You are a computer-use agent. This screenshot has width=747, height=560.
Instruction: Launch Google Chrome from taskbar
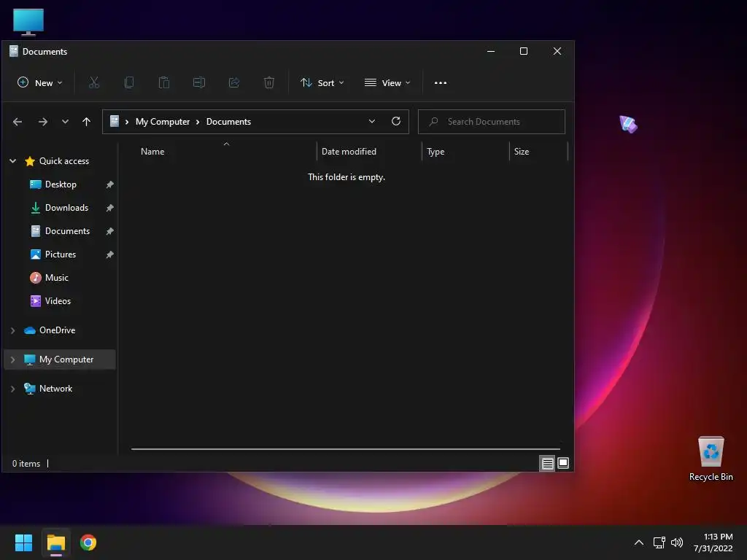pyautogui.click(x=88, y=542)
